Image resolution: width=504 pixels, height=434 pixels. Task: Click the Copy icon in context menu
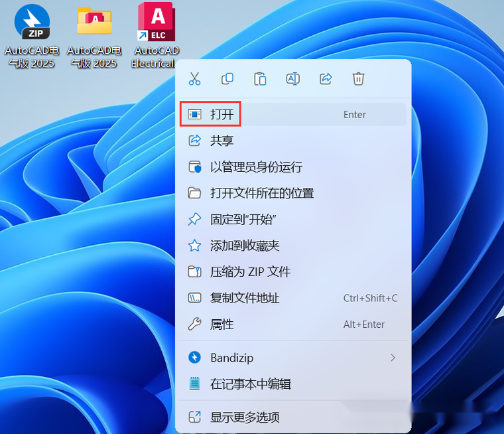point(227,79)
